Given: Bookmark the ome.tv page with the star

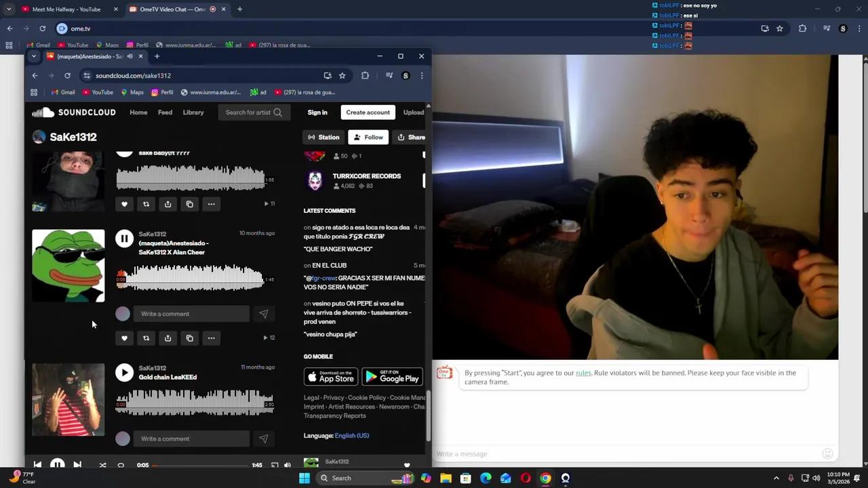Looking at the screenshot, I should (780, 28).
